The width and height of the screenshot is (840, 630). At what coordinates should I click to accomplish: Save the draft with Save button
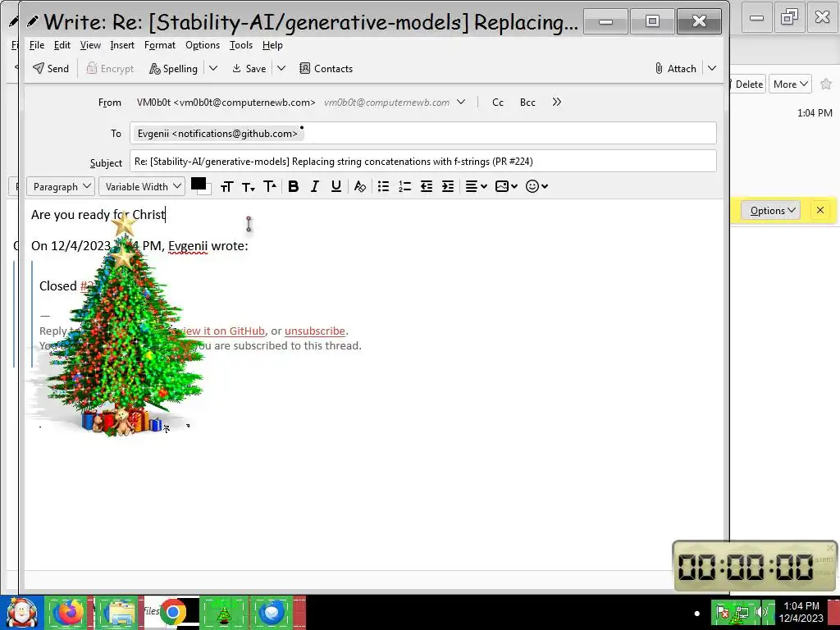249,69
